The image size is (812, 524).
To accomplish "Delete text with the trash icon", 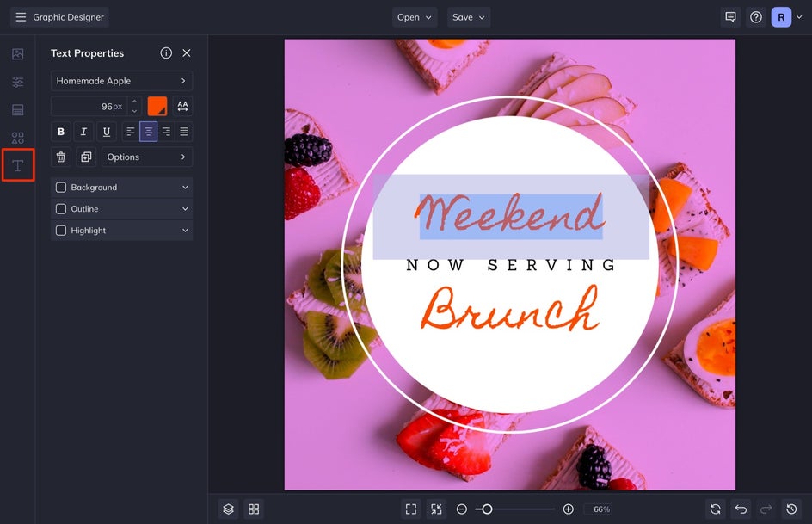I will (x=60, y=157).
